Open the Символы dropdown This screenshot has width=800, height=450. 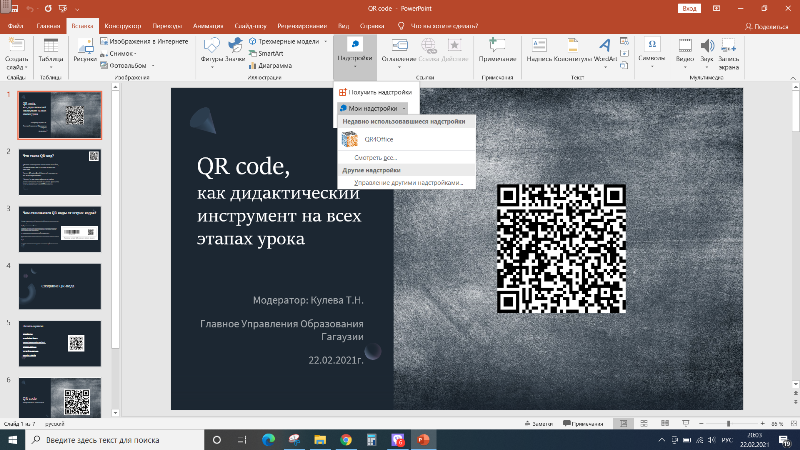point(652,53)
